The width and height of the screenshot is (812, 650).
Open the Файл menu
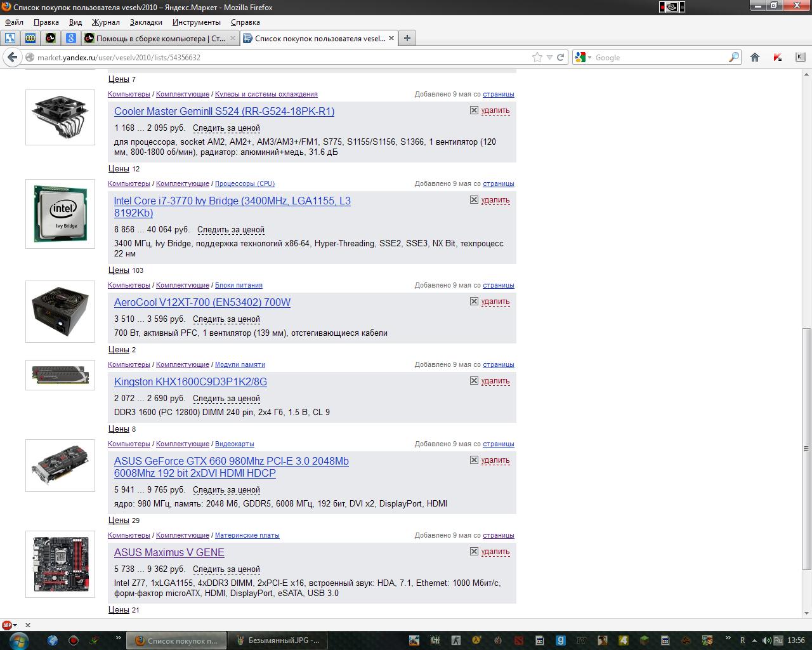coord(14,22)
